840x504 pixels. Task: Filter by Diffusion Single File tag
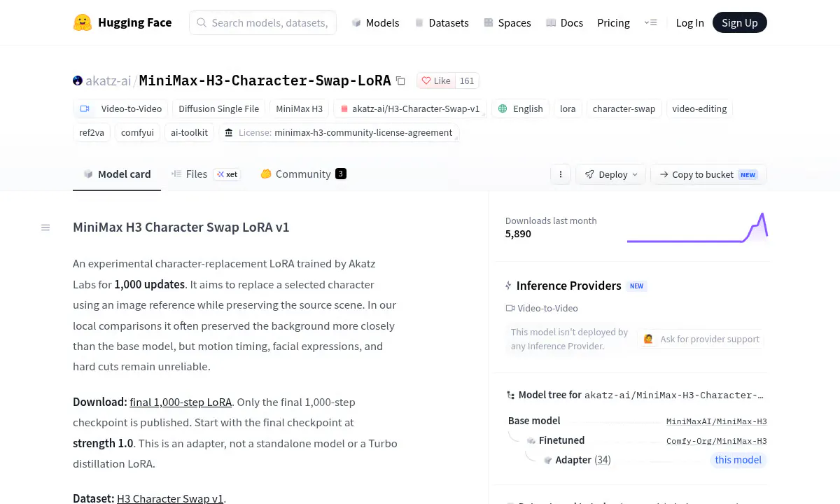coord(218,108)
